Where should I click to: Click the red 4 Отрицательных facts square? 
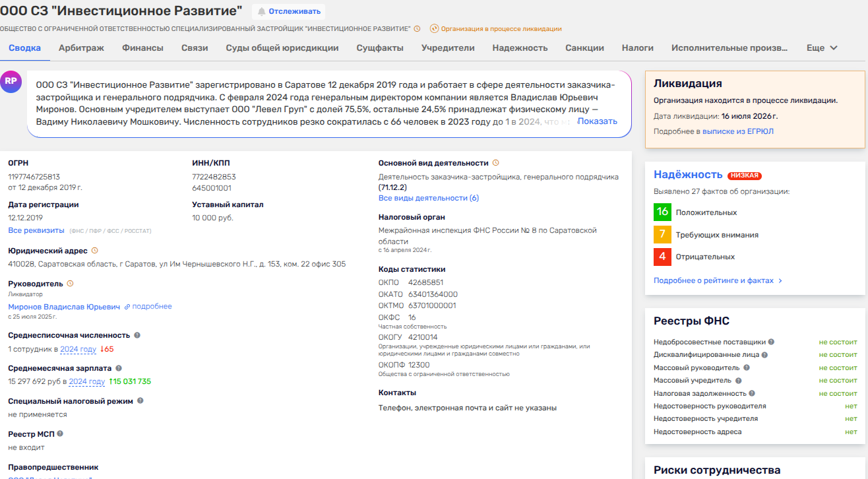click(x=662, y=257)
